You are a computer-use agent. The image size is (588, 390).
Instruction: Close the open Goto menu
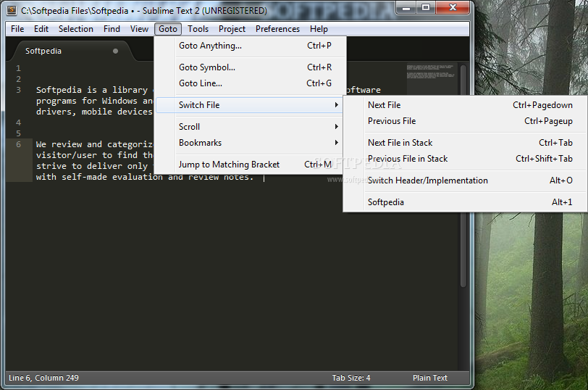pyautogui.click(x=167, y=29)
